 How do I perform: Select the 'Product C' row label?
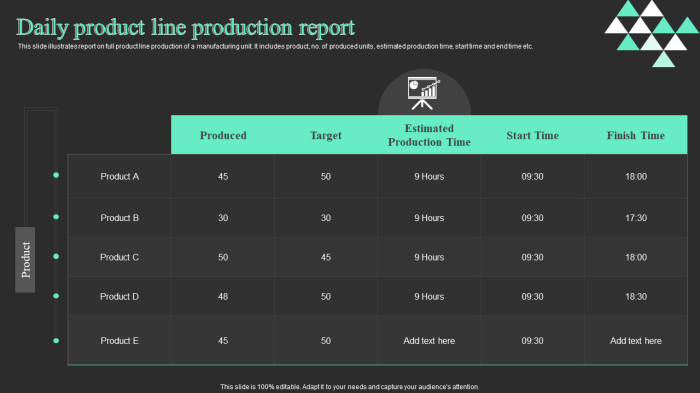coord(119,257)
